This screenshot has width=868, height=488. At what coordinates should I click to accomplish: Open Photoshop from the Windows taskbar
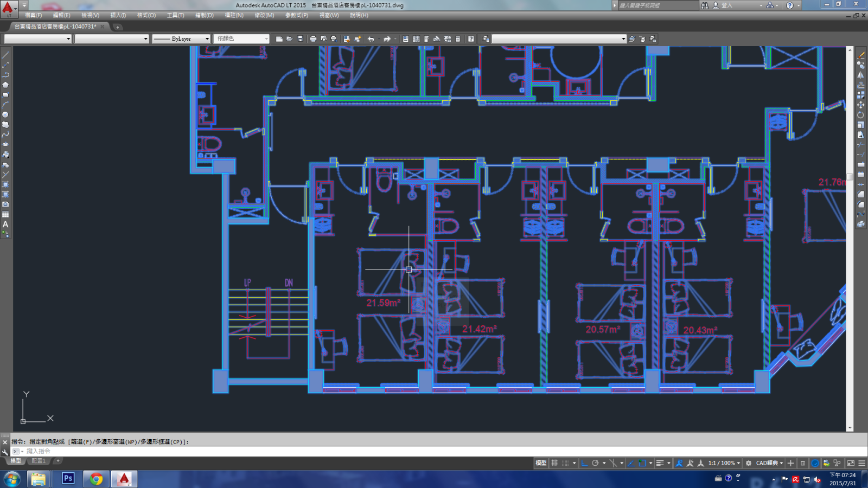click(68, 479)
